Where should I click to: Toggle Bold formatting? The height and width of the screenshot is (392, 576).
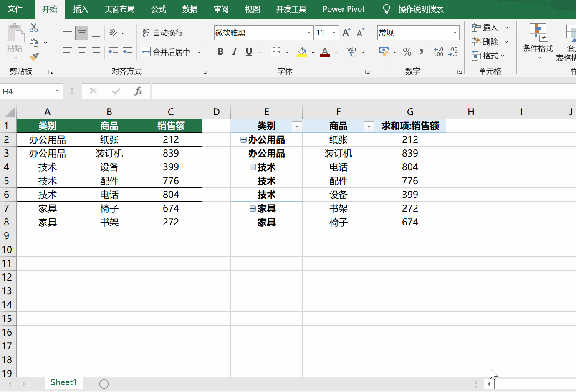coord(221,52)
